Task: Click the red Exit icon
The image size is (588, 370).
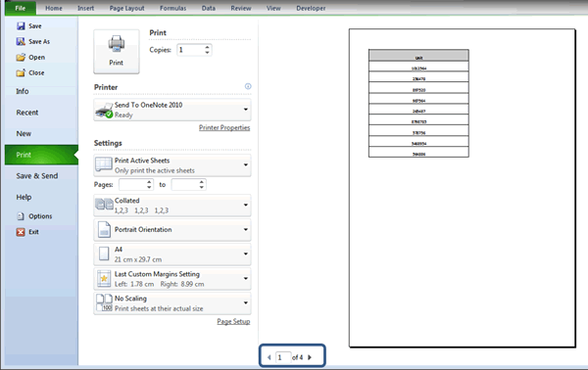Action: coord(21,232)
